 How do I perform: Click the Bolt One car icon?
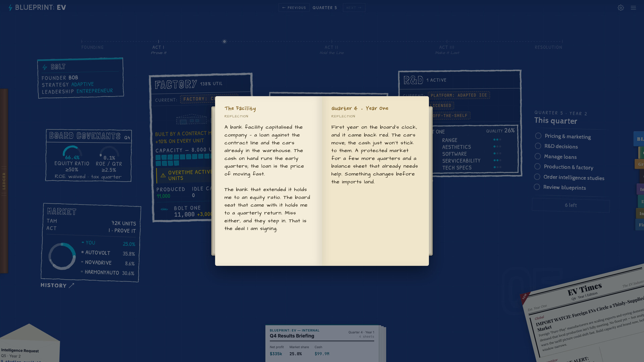tap(164, 209)
